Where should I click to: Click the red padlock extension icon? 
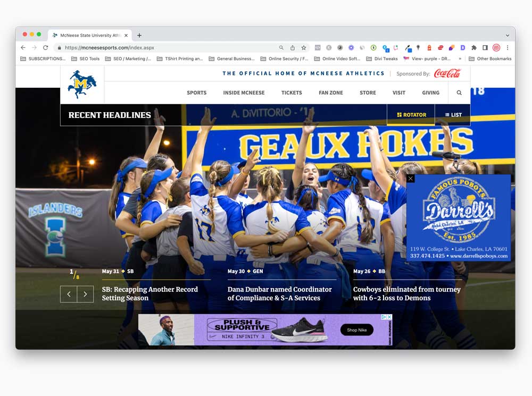tap(429, 48)
